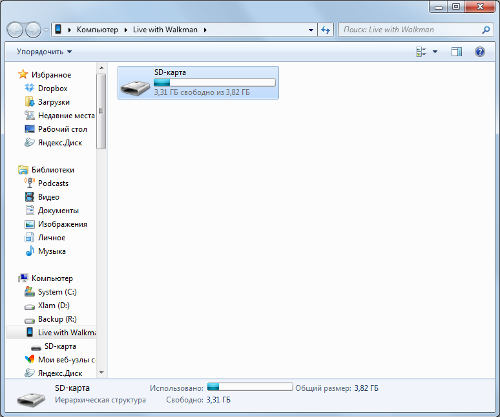The width and height of the screenshot is (500, 417).
Task: Open the SD-карта drive in main pane
Action: point(198,83)
